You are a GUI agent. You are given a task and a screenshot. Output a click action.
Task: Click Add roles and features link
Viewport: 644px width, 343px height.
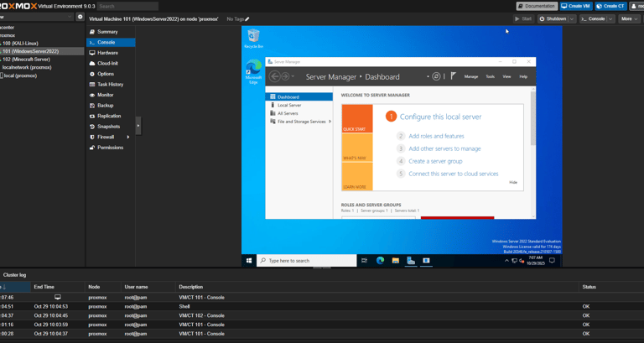[436, 136]
